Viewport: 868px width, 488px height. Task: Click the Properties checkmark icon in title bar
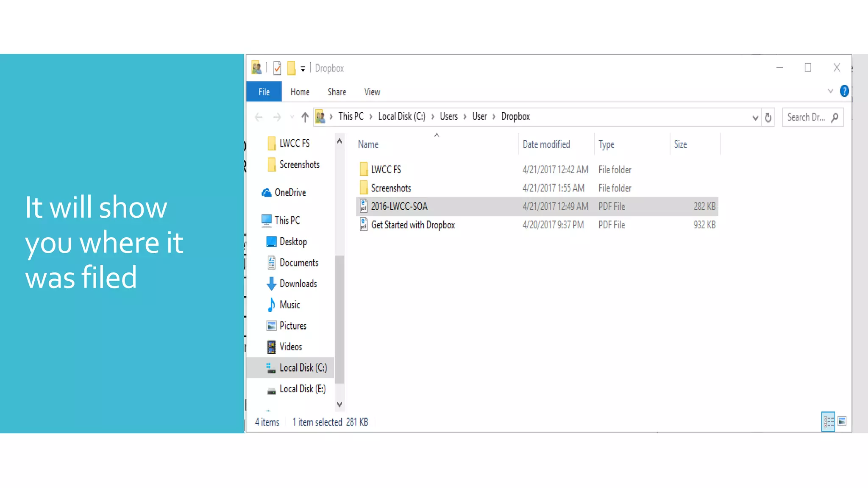(277, 68)
